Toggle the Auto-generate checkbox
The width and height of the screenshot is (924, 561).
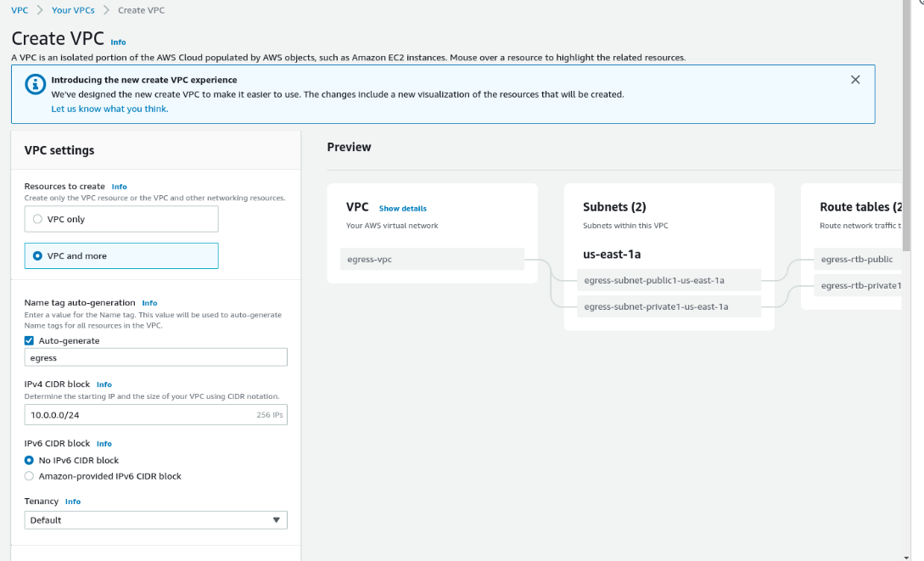(x=29, y=340)
